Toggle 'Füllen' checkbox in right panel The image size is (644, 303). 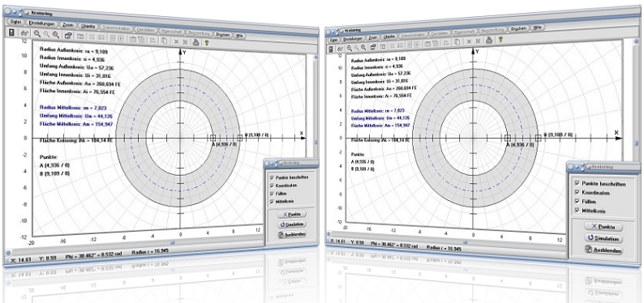tap(577, 202)
